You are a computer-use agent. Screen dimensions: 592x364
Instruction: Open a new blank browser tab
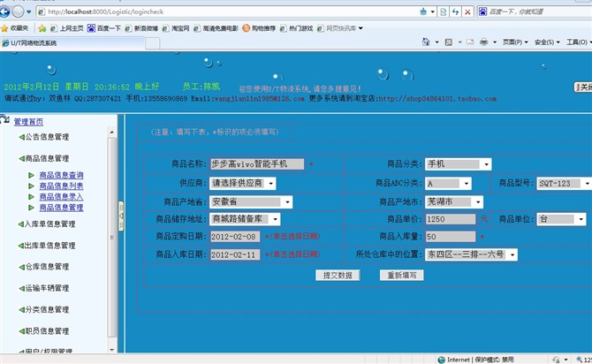click(153, 44)
